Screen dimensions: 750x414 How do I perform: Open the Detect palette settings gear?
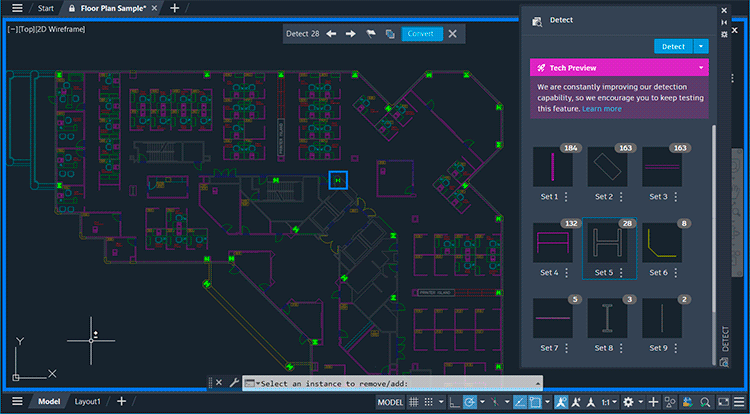[724, 34]
